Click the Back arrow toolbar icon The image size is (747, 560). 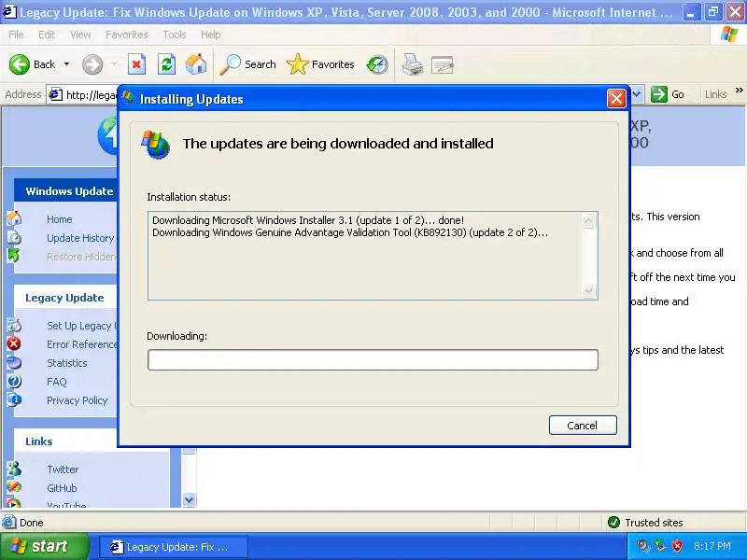click(x=20, y=64)
